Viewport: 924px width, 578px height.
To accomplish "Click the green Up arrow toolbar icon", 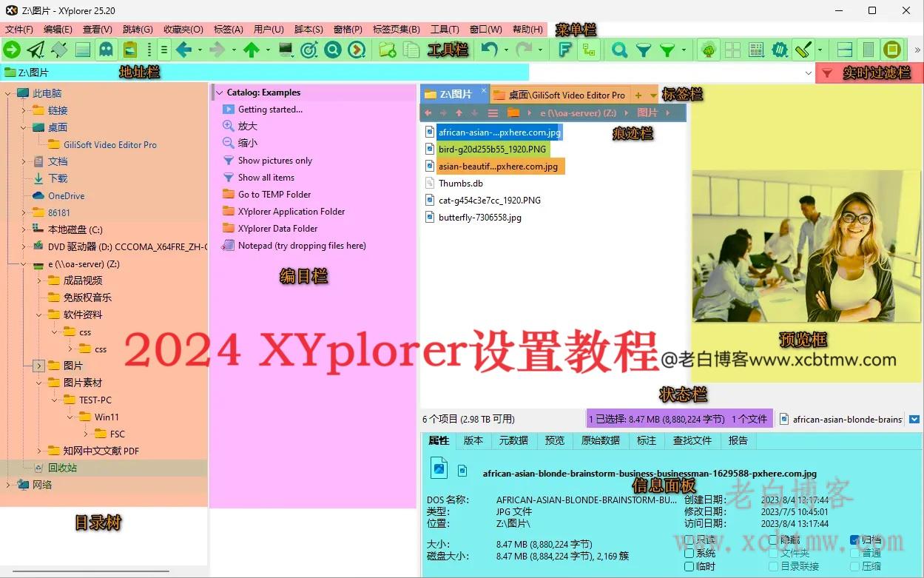I will (252, 50).
